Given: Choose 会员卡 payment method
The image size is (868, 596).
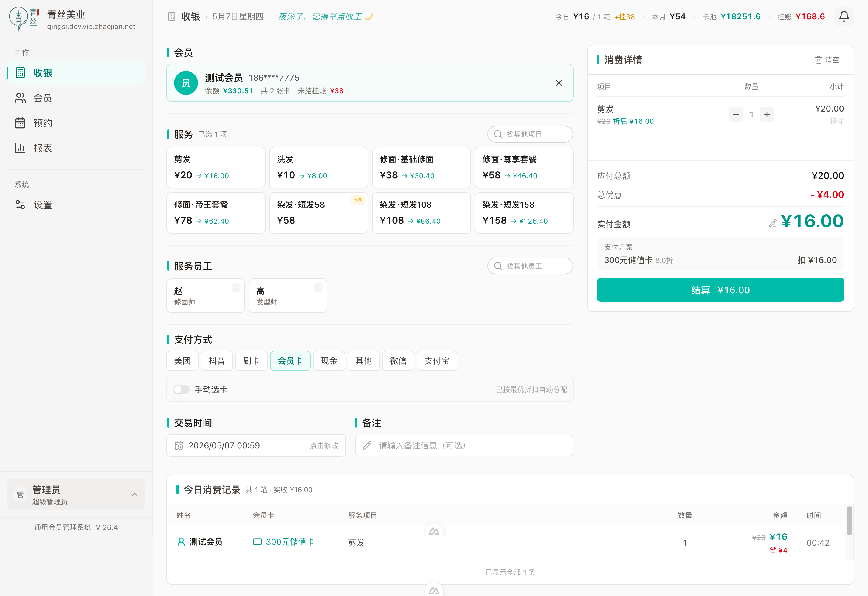Looking at the screenshot, I should (x=290, y=360).
